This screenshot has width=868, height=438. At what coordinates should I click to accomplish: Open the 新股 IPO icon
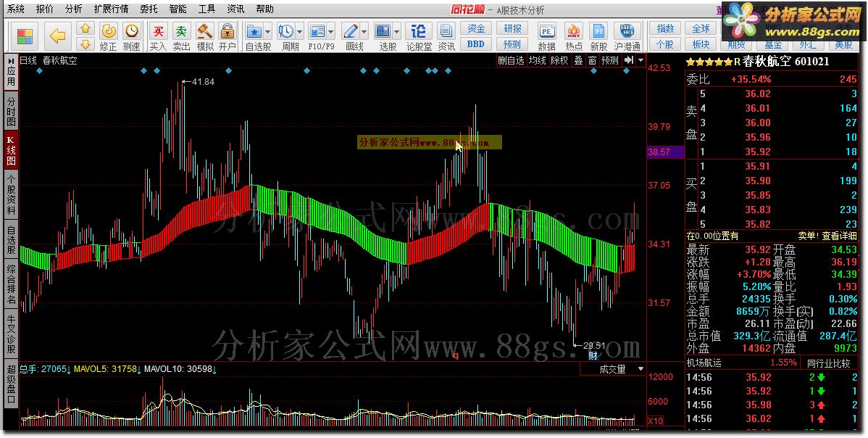(598, 32)
